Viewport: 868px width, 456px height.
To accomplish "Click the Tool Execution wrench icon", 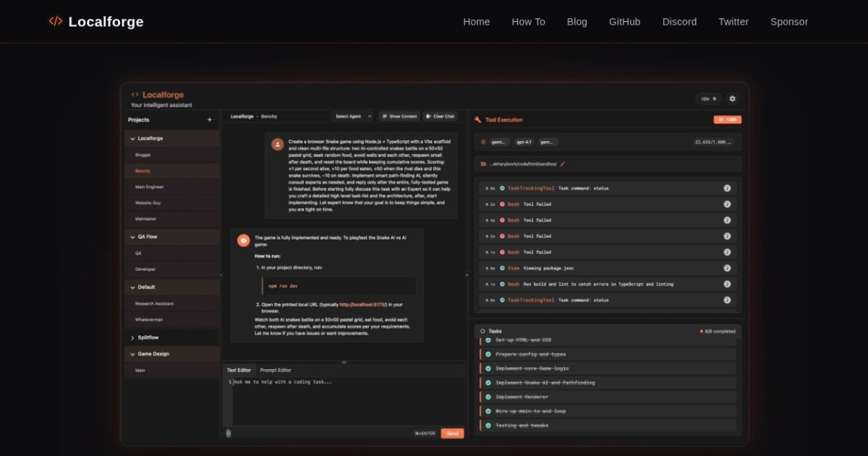I will (x=477, y=119).
